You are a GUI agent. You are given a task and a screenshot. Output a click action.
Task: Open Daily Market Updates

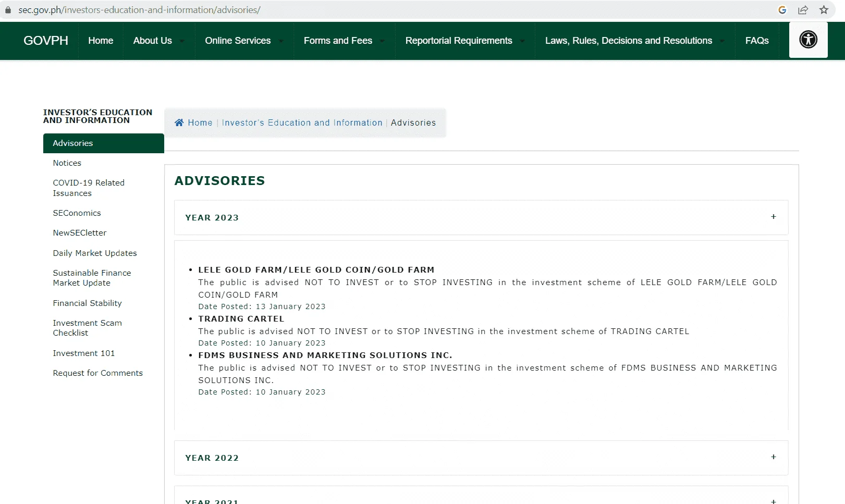point(95,253)
